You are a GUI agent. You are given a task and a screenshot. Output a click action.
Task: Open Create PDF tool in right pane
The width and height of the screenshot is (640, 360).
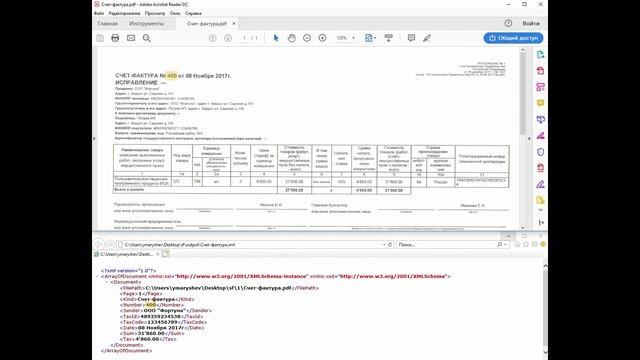pos(540,71)
